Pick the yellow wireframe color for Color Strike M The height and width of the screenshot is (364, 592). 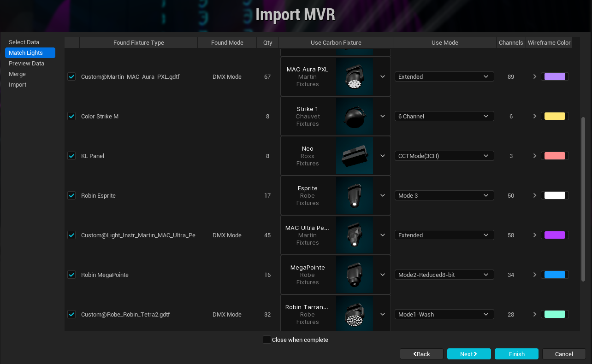point(555,116)
